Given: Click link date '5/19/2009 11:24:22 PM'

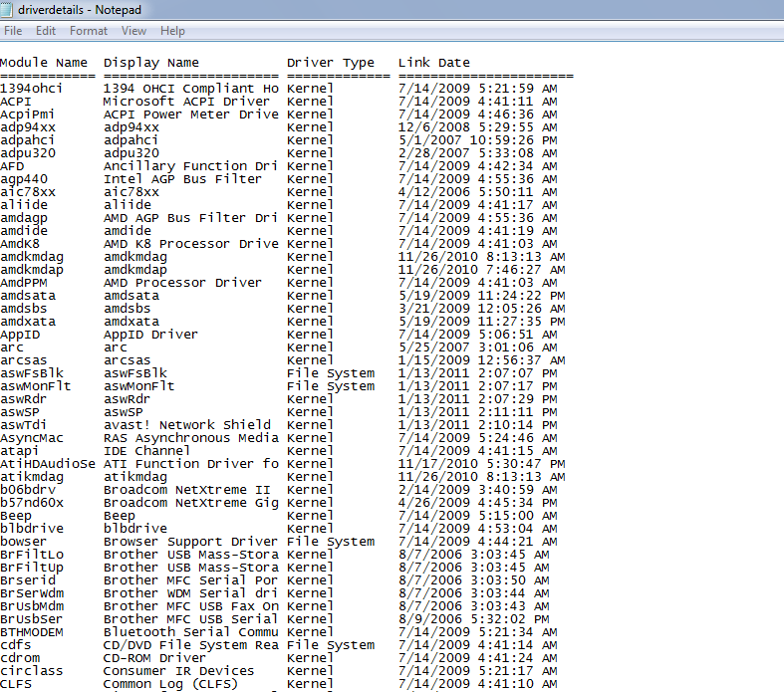Looking at the screenshot, I should point(481,297).
